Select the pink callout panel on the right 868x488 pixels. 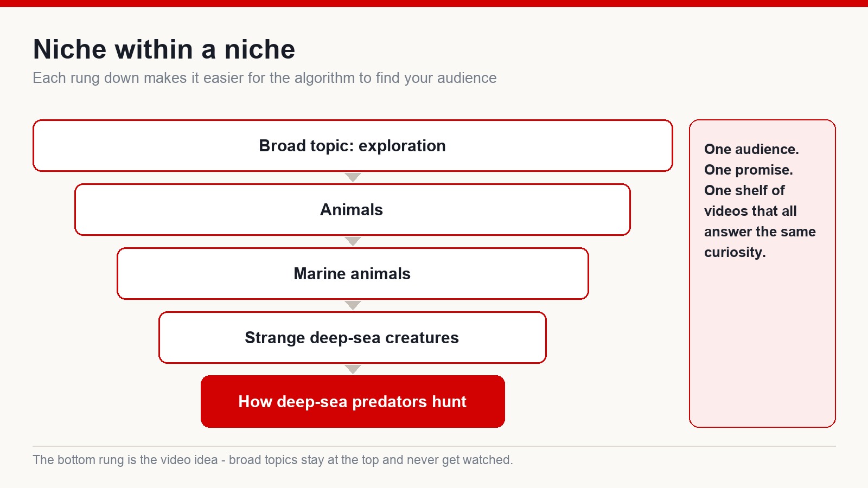click(762, 274)
